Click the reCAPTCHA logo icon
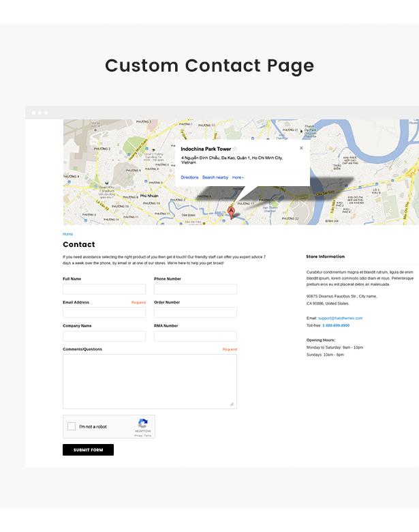 142,424
